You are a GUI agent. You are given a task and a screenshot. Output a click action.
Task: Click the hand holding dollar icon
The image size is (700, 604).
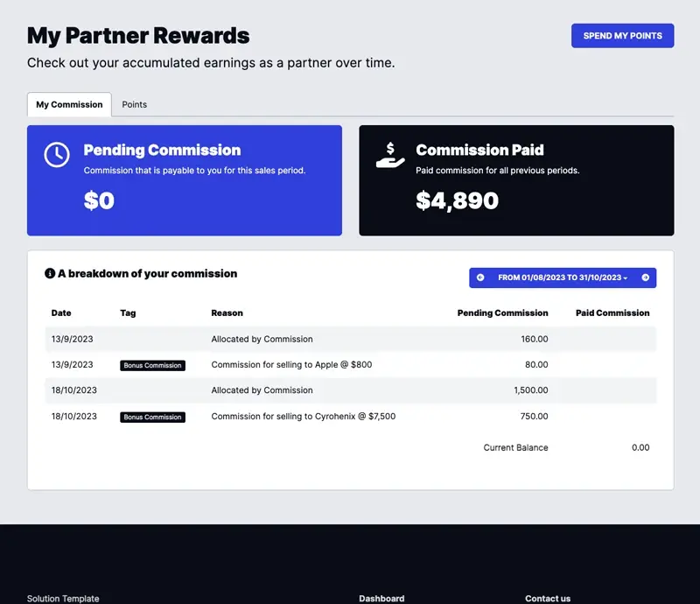tap(390, 155)
